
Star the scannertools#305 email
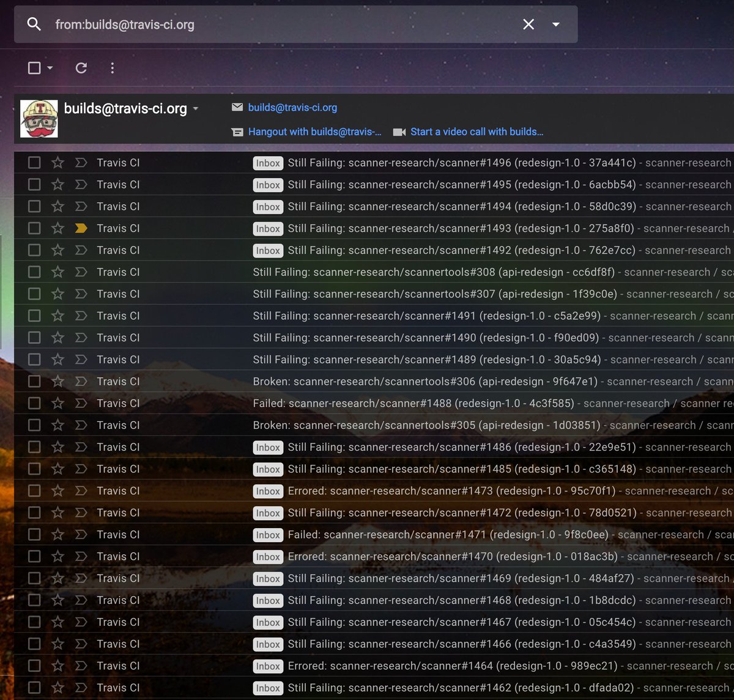[57, 425]
